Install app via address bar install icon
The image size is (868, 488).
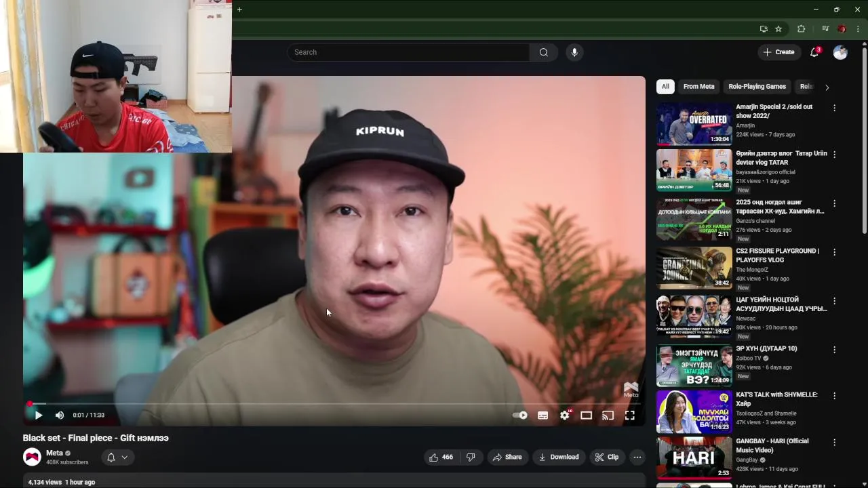pos(764,29)
